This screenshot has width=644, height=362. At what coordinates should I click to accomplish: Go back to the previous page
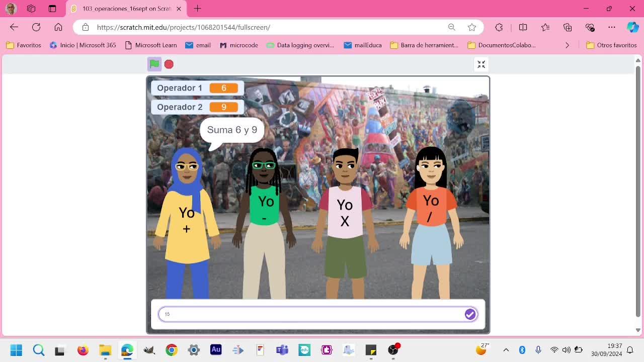14,27
